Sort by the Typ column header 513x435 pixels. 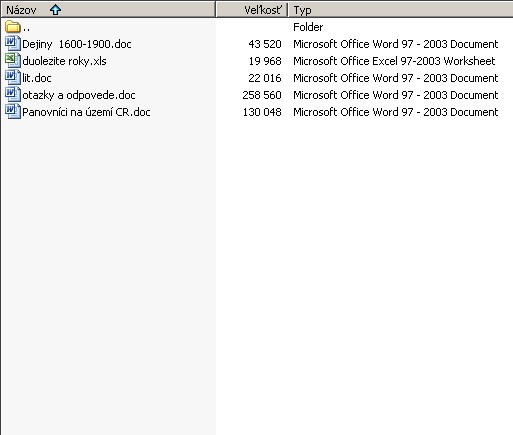401,10
